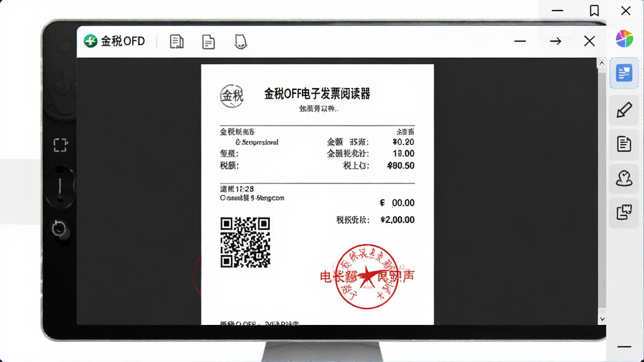
Task: Click the right arrow in the title bar
Action: point(556,41)
